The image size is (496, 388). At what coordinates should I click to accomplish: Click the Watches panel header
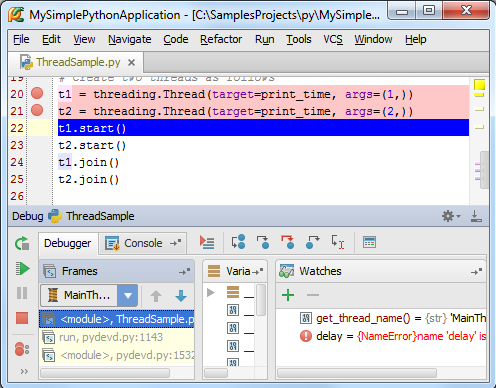click(x=381, y=271)
